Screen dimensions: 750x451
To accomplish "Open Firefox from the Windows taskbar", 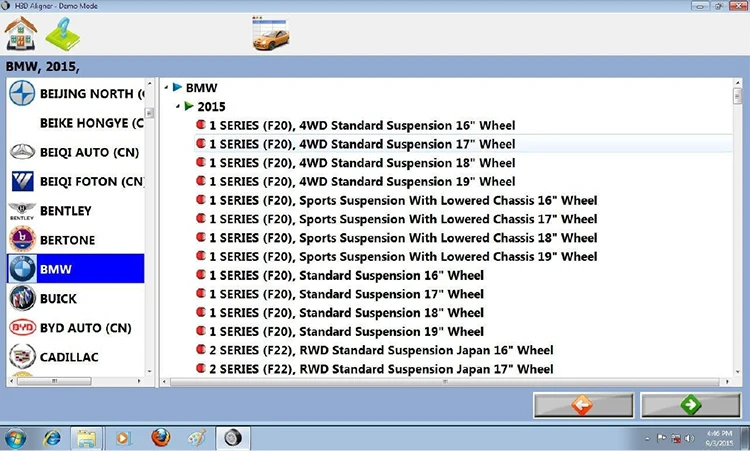I will (x=161, y=437).
